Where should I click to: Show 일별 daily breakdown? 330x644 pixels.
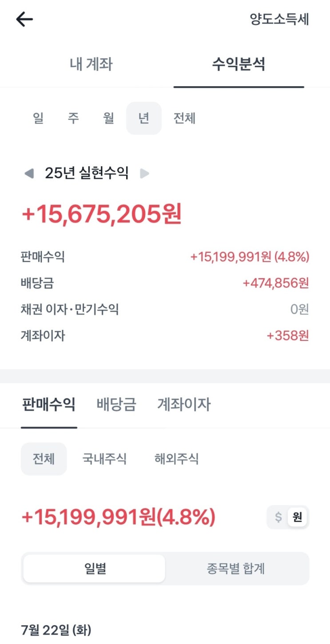pos(95,568)
